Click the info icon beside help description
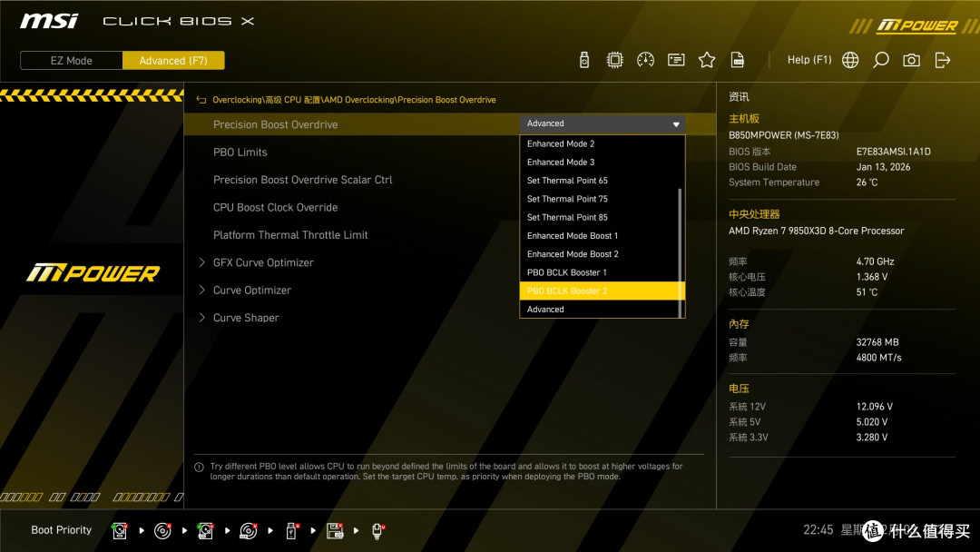This screenshot has width=980, height=552. [x=199, y=467]
